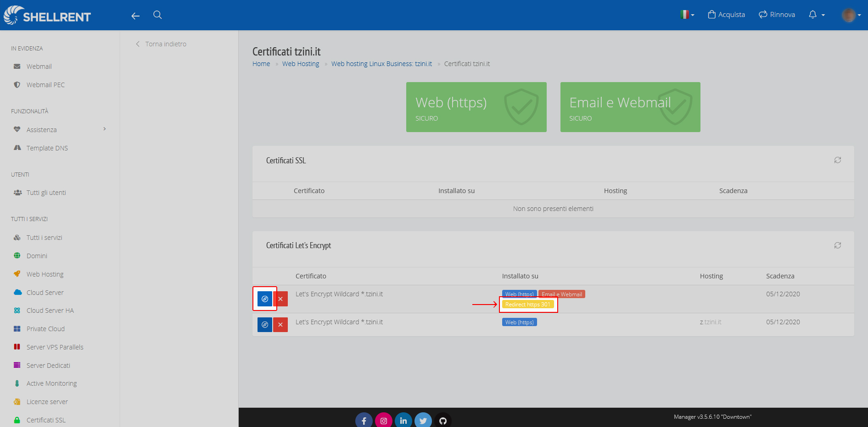Click Web (https) badge in z.tzini.it row

point(520,322)
